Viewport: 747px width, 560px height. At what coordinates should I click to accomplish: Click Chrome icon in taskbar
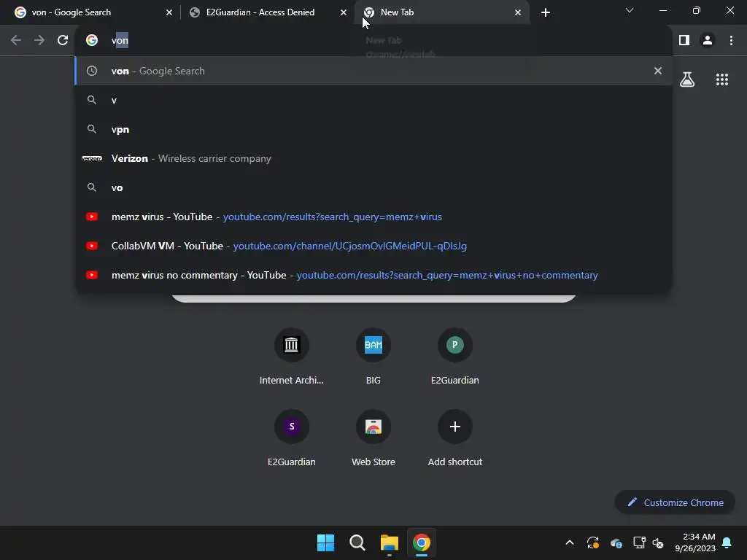pos(421,542)
